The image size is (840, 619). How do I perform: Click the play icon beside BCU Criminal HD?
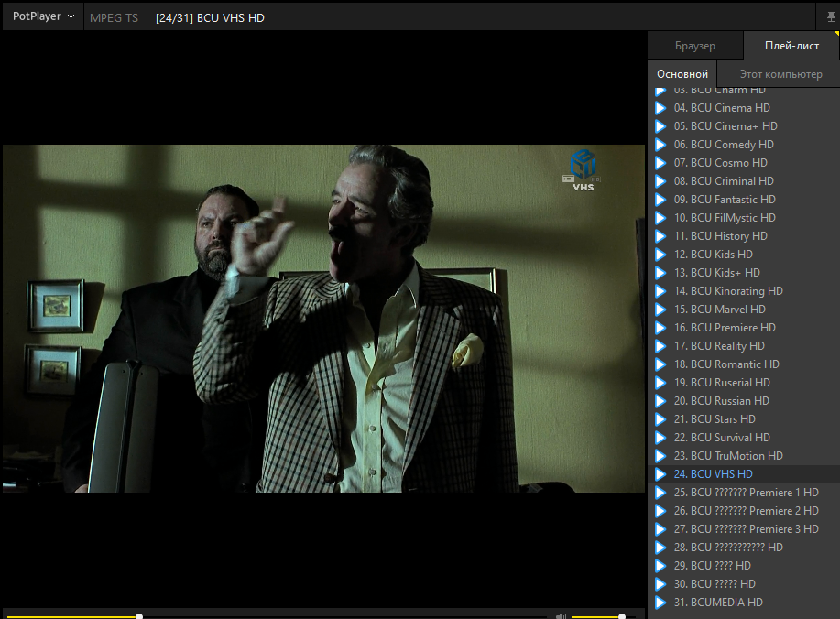pyautogui.click(x=660, y=181)
